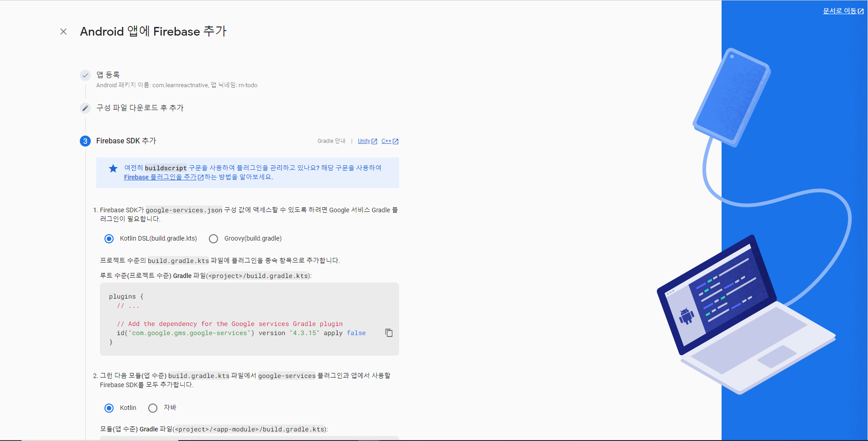This screenshot has height=441, width=868.
Task: Click the Firebase SDK 추가 step heading
Action: tap(126, 141)
